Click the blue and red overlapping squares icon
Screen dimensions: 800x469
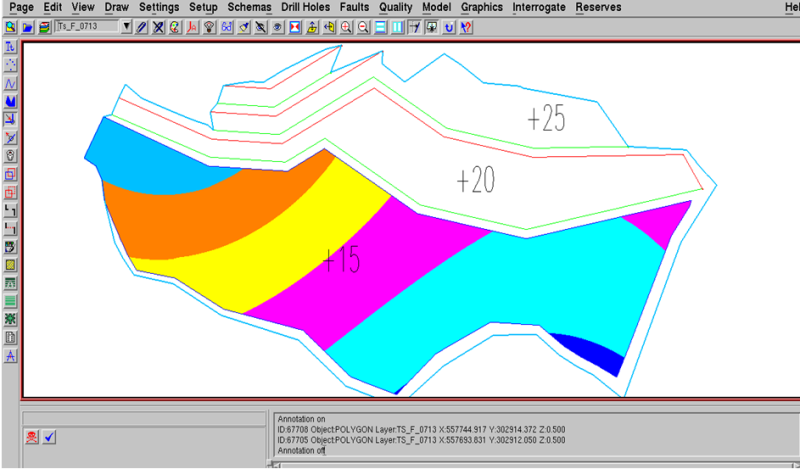[x=10, y=174]
